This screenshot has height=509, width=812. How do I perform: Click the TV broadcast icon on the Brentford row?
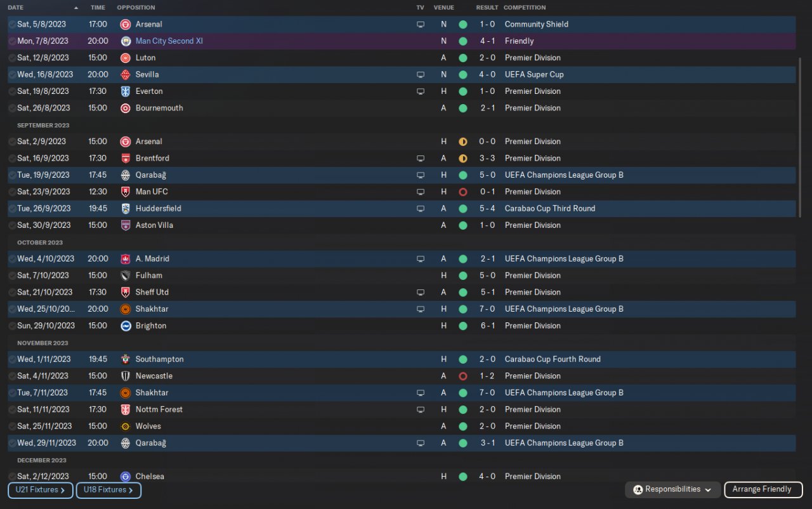pyautogui.click(x=420, y=158)
